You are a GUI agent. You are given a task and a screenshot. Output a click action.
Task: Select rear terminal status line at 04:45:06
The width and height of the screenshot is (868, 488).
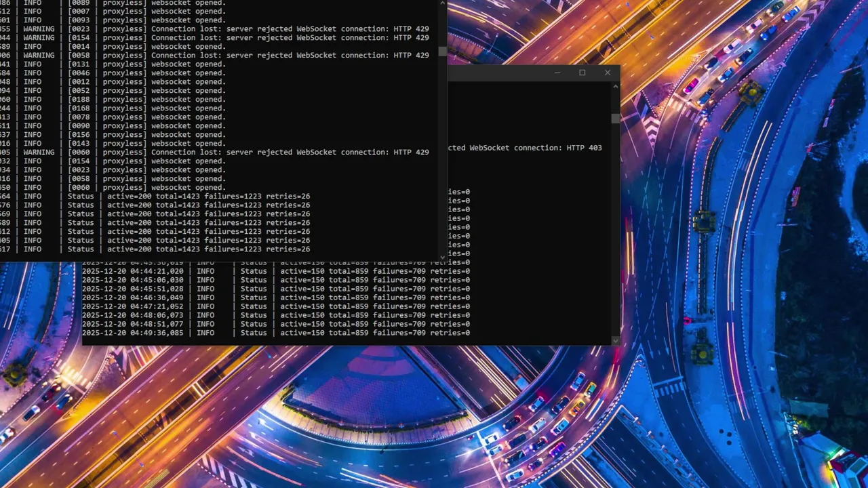(x=276, y=280)
